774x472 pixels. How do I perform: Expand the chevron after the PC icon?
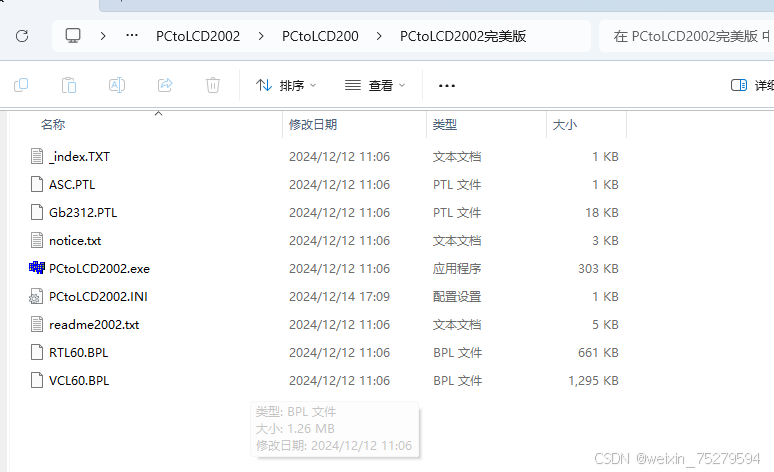(x=103, y=36)
